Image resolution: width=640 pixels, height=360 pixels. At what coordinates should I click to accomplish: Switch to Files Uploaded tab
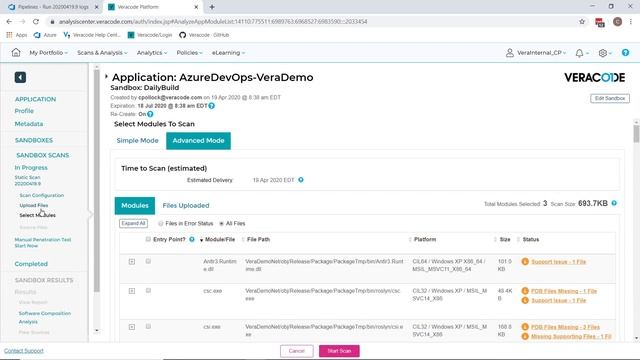pos(186,205)
